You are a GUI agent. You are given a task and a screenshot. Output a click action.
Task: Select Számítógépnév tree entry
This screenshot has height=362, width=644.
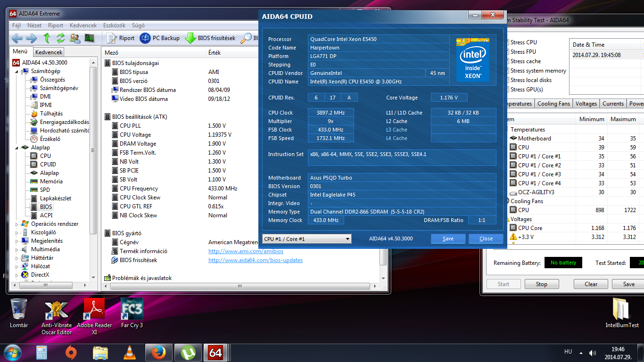58,88
